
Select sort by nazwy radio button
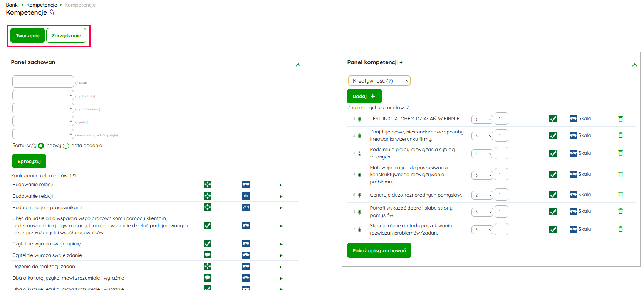point(41,146)
